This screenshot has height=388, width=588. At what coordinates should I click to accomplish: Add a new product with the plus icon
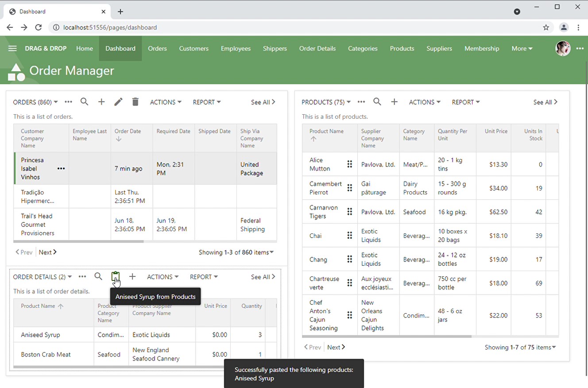pyautogui.click(x=394, y=102)
